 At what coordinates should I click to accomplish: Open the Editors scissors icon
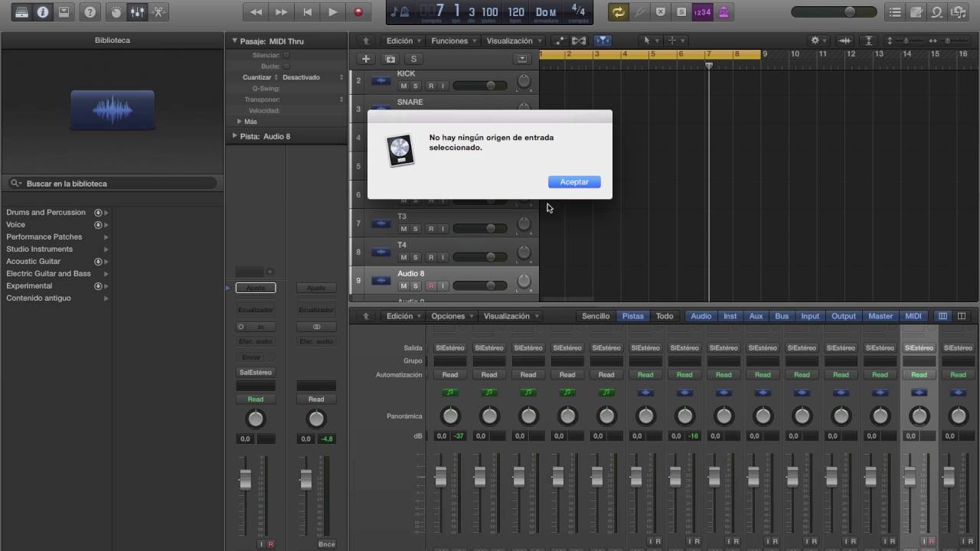click(x=158, y=12)
